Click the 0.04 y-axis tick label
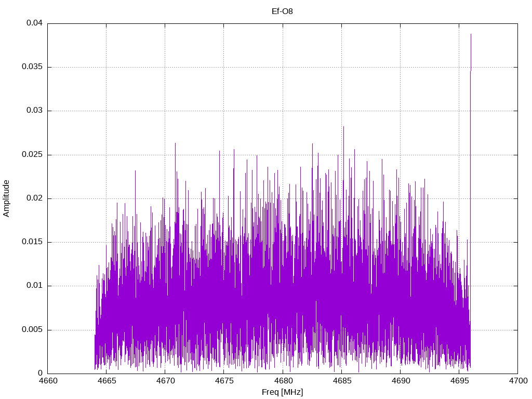The height and width of the screenshot is (399, 532). tap(35, 23)
